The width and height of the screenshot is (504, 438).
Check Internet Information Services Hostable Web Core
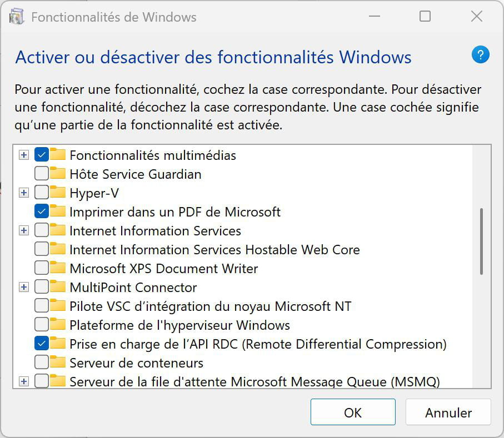[x=42, y=249]
